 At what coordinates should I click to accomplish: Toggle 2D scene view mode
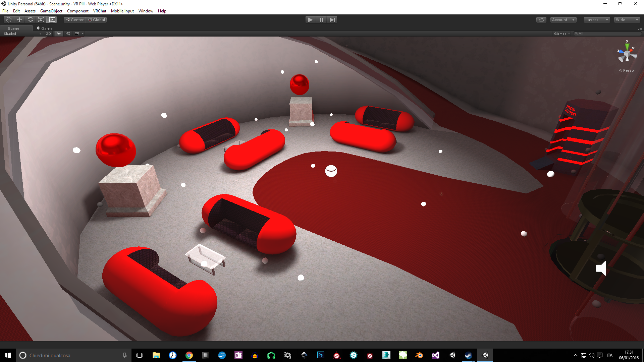[48, 34]
